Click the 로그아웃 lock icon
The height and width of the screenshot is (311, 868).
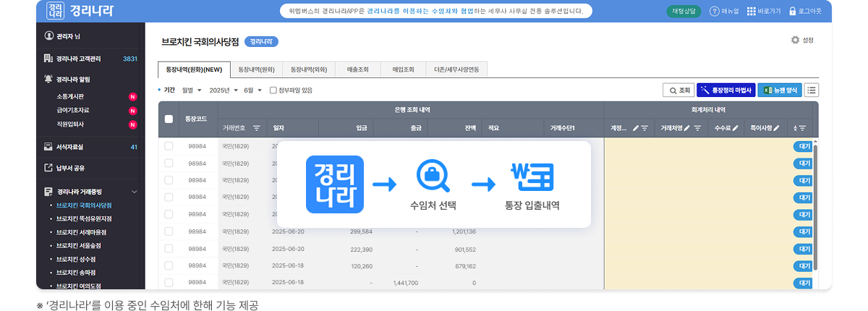(x=793, y=11)
